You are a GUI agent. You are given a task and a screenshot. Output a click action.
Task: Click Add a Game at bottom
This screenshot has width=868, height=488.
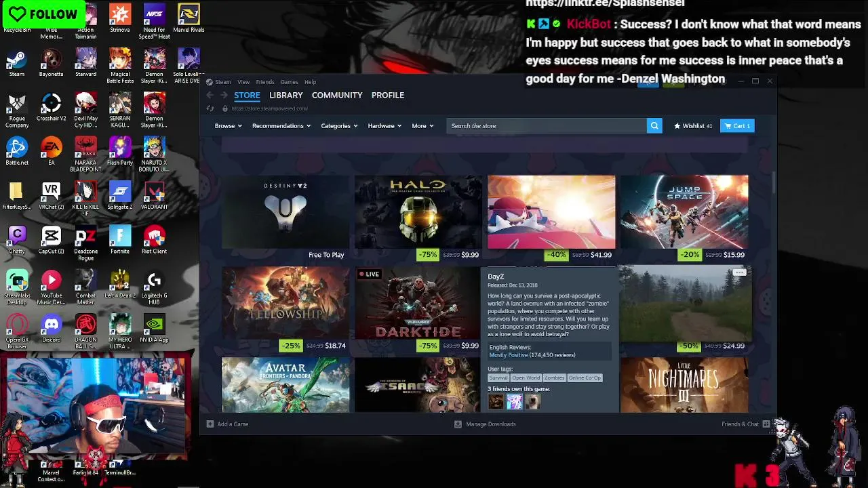228,424
